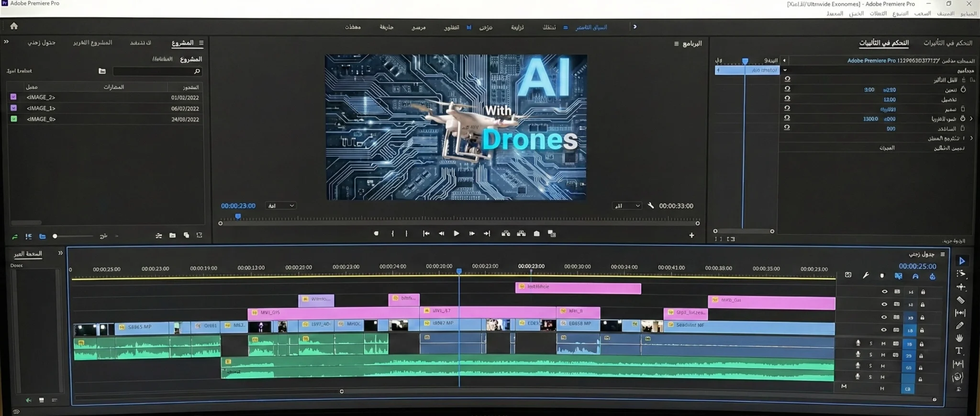Select the Type tool (T)
The width and height of the screenshot is (980, 416).
(959, 351)
